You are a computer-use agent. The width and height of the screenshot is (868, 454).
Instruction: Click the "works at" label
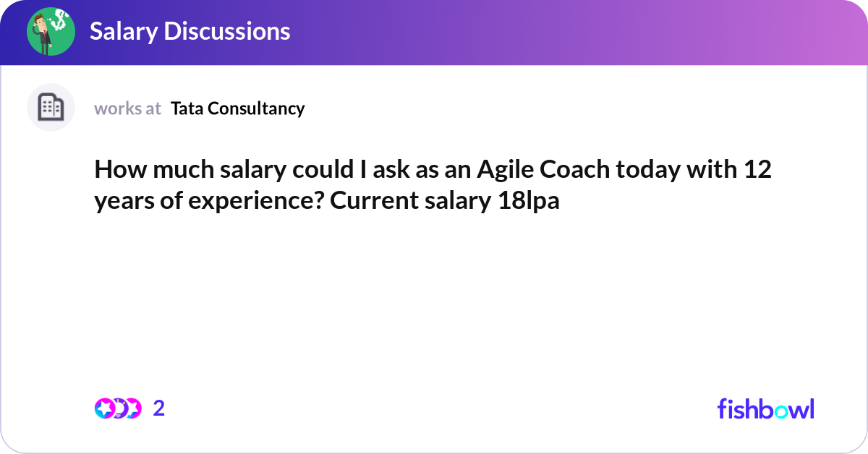(x=127, y=108)
